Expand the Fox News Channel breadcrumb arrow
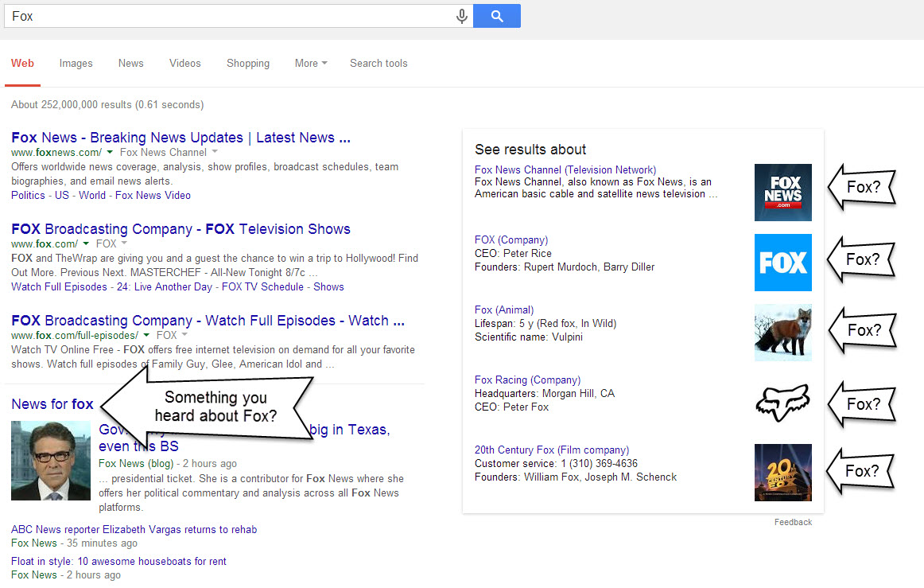This screenshot has width=924, height=588. 215,152
